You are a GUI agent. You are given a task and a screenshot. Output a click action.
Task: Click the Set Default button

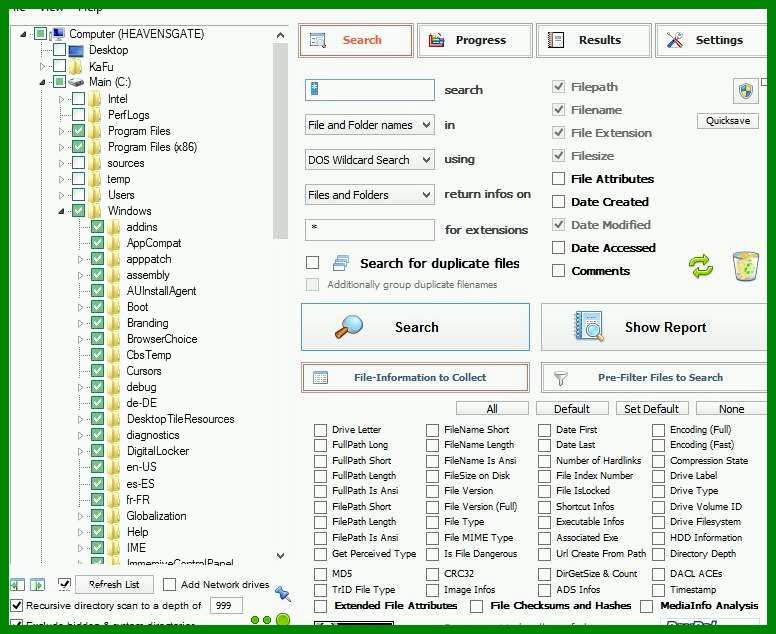tap(652, 409)
